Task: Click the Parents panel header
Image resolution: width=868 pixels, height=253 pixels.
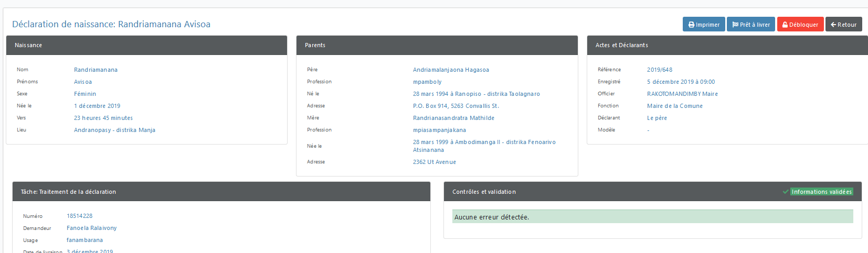Action: click(x=437, y=45)
